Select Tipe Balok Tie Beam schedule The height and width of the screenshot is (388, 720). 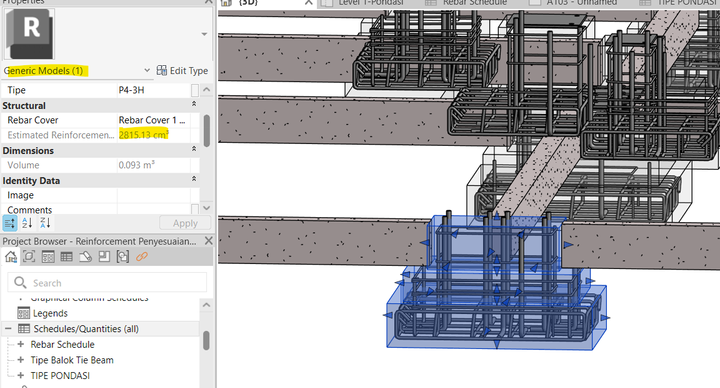click(x=72, y=360)
